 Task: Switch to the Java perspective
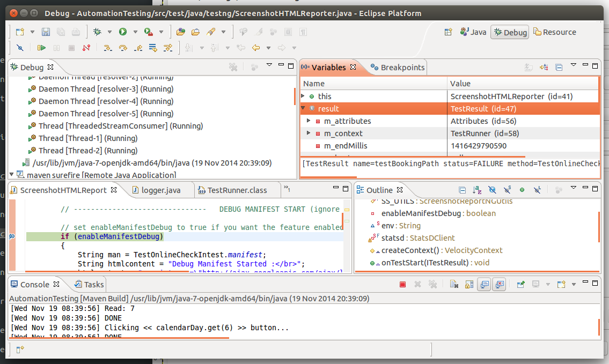[x=473, y=32]
